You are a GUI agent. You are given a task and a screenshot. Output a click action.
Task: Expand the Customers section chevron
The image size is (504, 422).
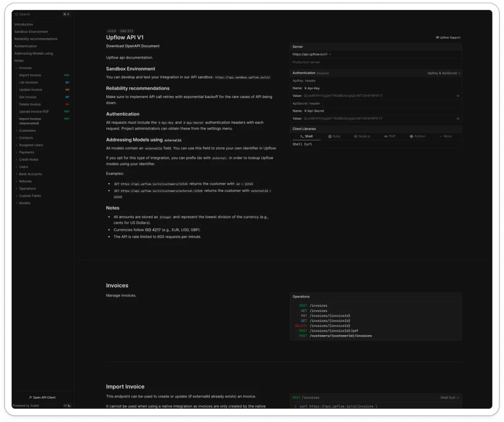tap(16, 131)
